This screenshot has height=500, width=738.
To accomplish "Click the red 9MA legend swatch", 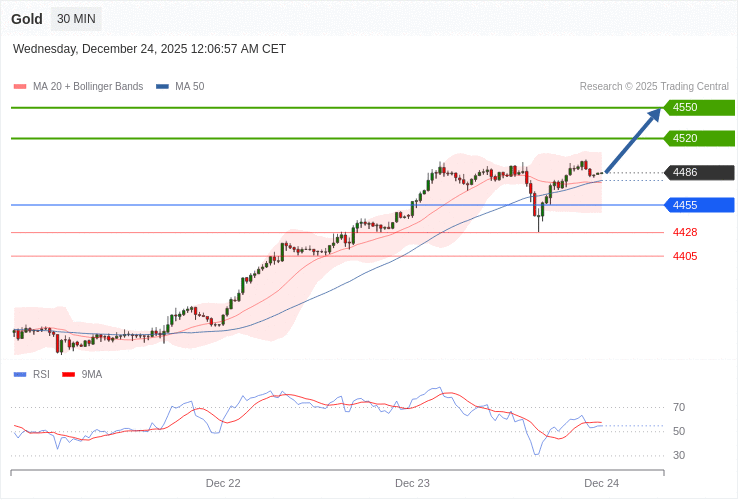I will coord(69,375).
